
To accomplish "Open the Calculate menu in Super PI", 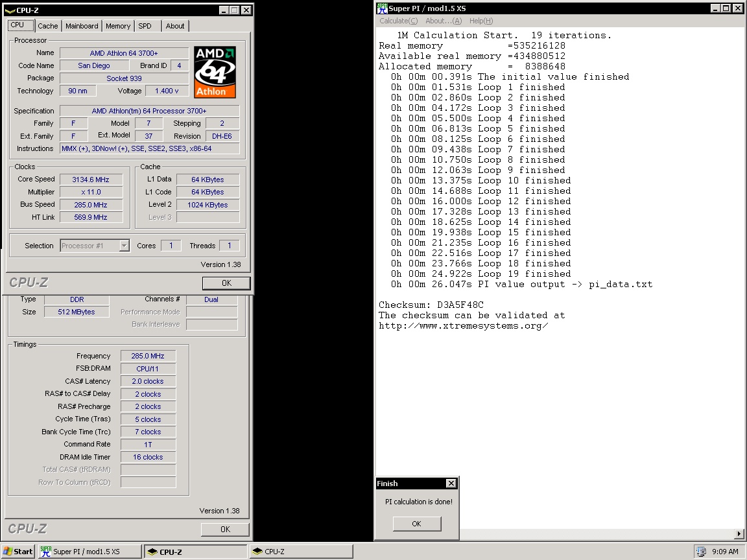I will coord(398,21).
